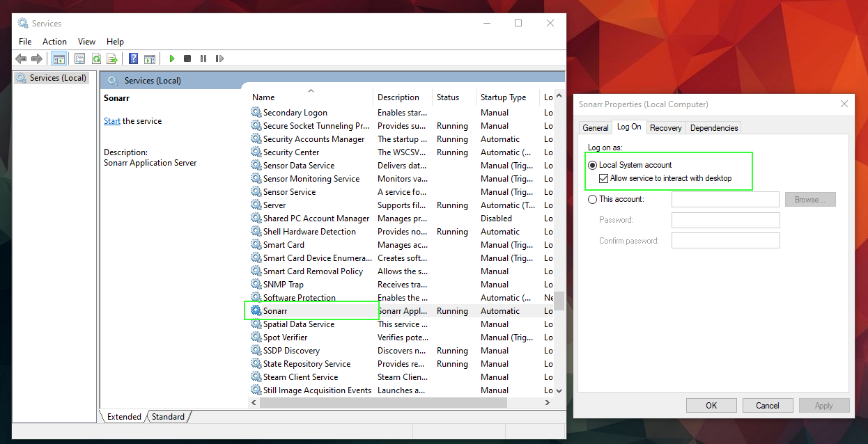Toggle Show/Hide Action Pane toolbar icon

pos(149,59)
